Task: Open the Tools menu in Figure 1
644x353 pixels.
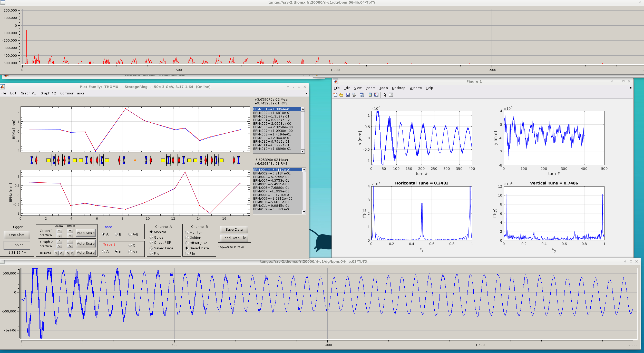Action: 383,88
